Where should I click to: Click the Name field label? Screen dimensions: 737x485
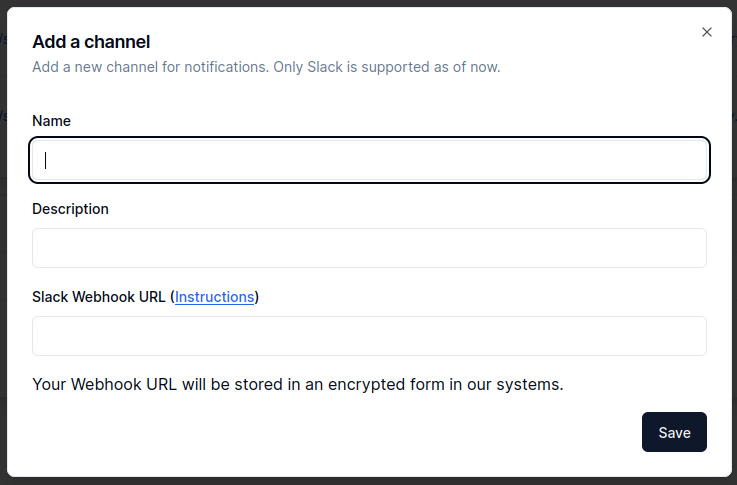[x=51, y=121]
